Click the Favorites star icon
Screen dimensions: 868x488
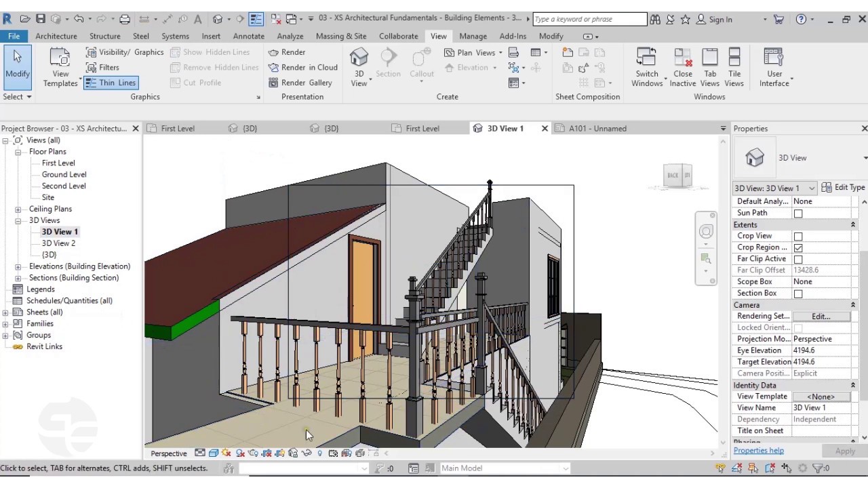click(x=686, y=20)
